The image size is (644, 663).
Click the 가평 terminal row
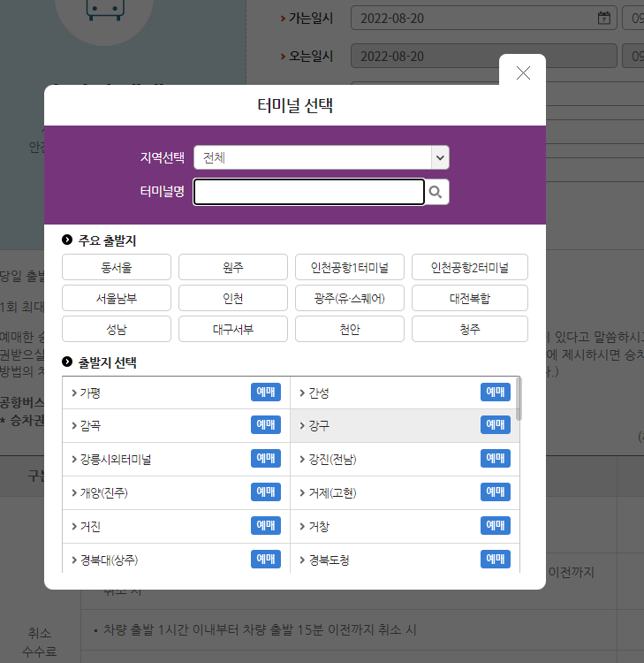point(176,392)
